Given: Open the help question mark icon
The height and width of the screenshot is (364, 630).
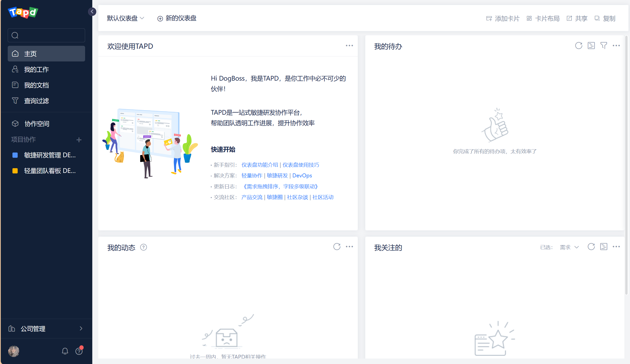Looking at the screenshot, I should [x=79, y=351].
